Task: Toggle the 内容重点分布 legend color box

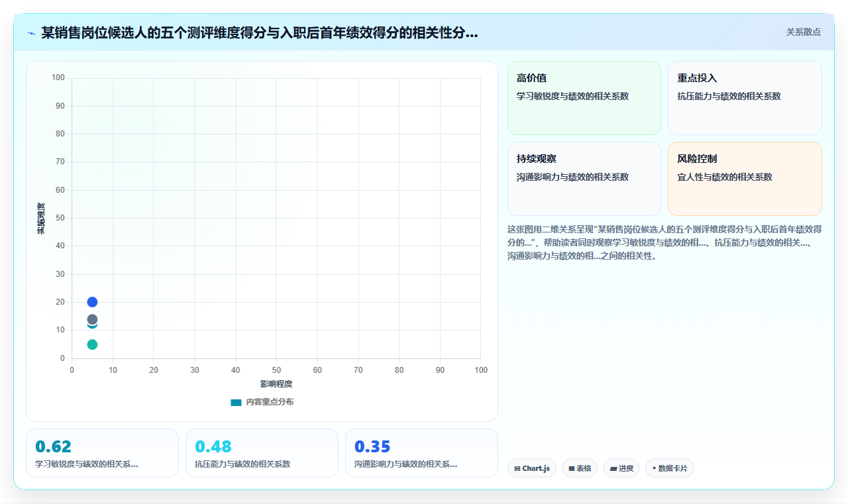Action: click(x=236, y=402)
